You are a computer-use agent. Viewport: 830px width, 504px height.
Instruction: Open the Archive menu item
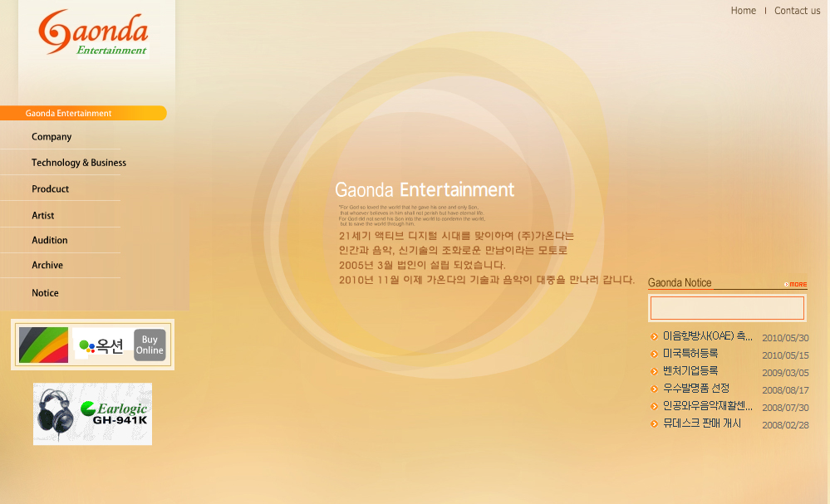[x=47, y=265]
